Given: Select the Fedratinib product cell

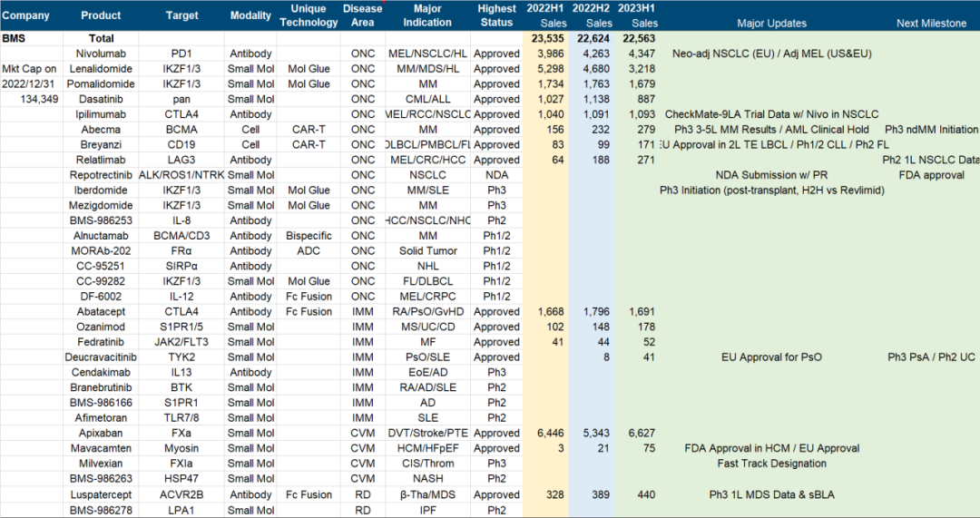Looking at the screenshot, I should pyautogui.click(x=101, y=342).
